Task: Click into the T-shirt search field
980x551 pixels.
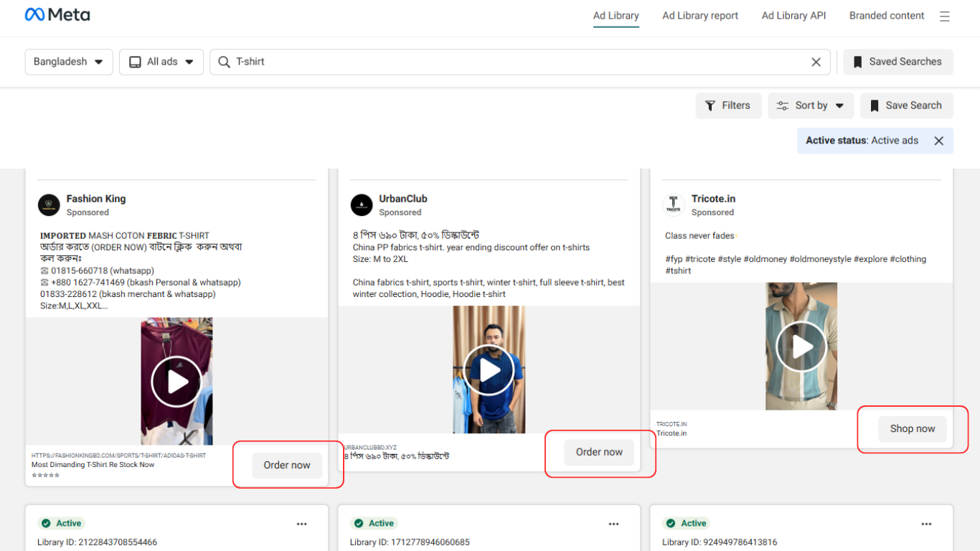Action: [x=517, y=62]
